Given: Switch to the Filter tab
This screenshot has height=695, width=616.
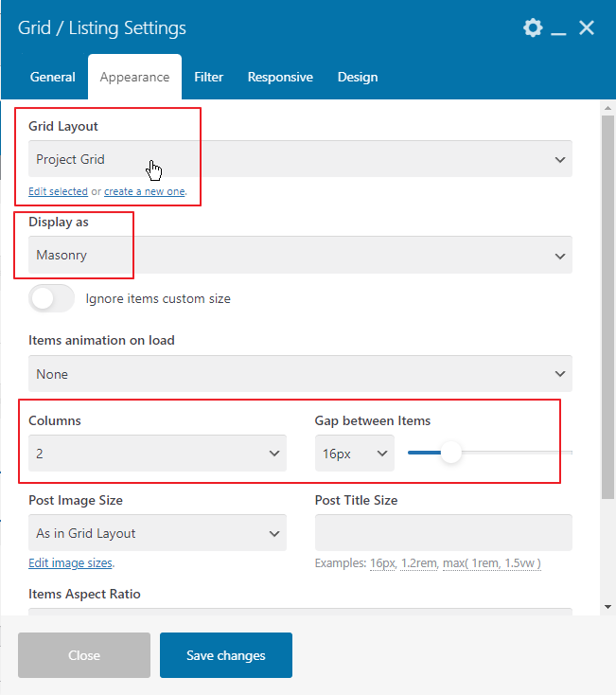Looking at the screenshot, I should (208, 77).
